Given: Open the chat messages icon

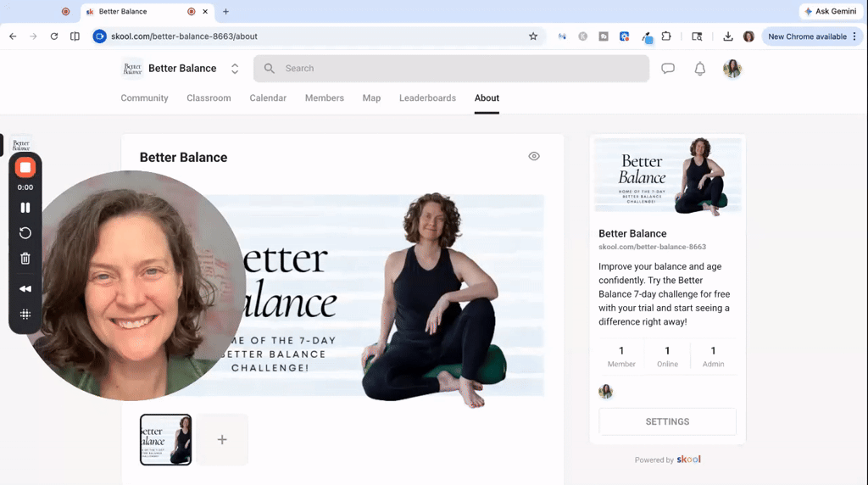Looking at the screenshot, I should (x=668, y=69).
